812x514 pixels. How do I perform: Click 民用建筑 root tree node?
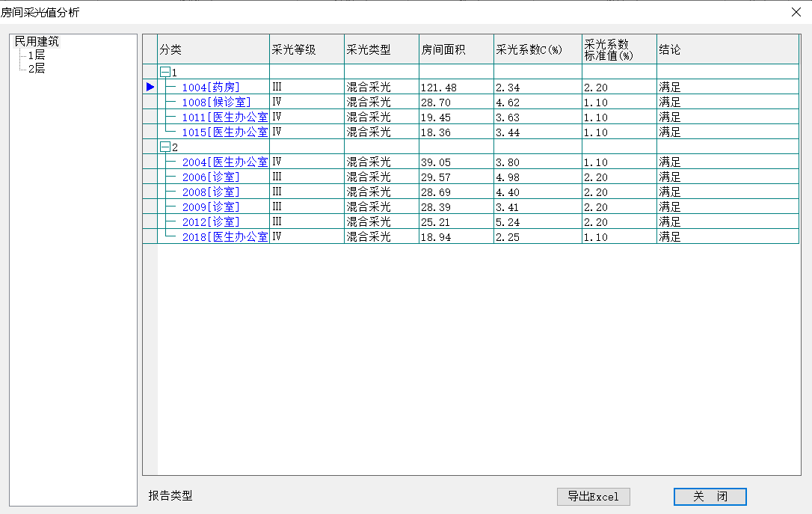[37, 42]
